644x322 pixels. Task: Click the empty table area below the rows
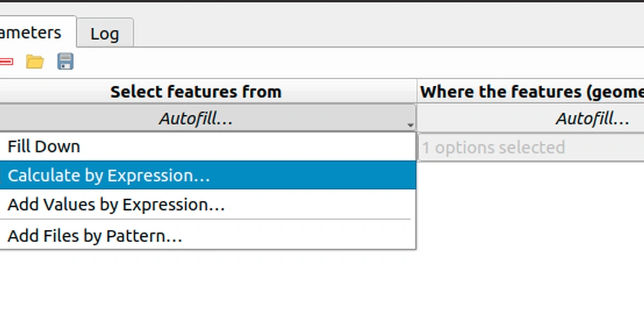[x=530, y=242]
